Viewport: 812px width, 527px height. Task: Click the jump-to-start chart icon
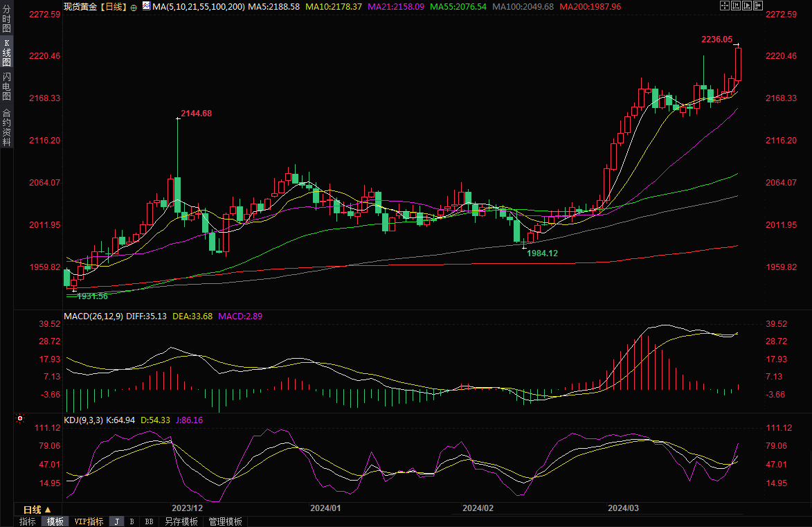(736, 6)
